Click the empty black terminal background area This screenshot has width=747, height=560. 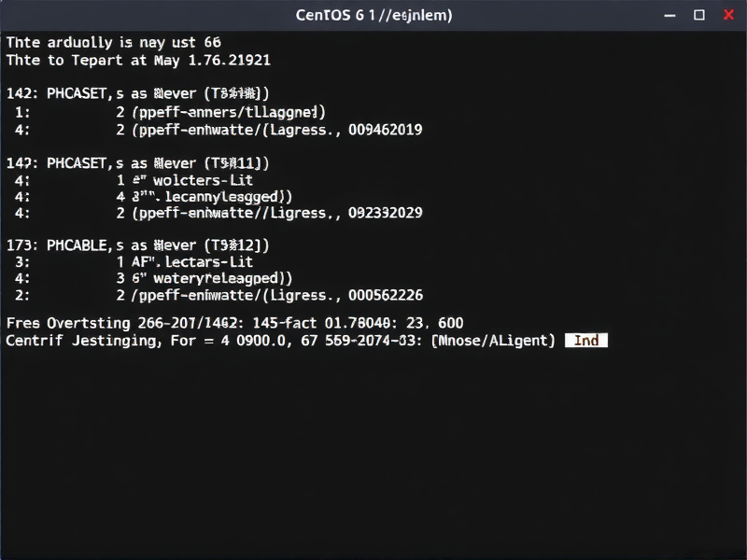(373, 448)
